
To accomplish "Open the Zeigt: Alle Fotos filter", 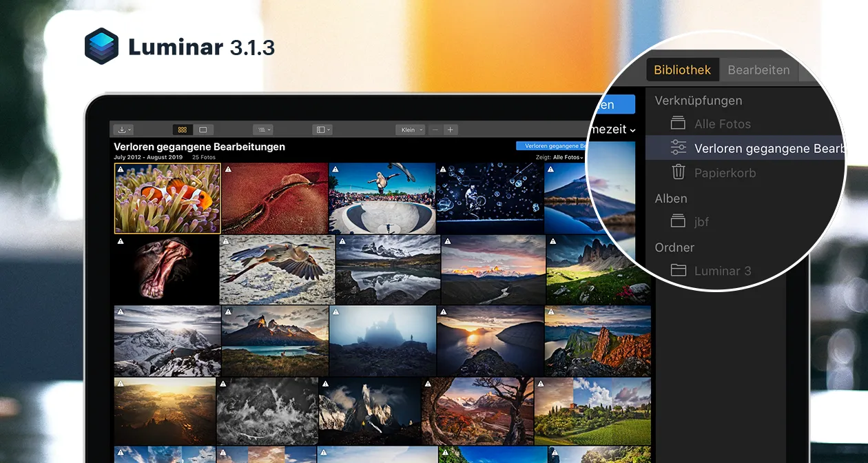I will (x=559, y=158).
